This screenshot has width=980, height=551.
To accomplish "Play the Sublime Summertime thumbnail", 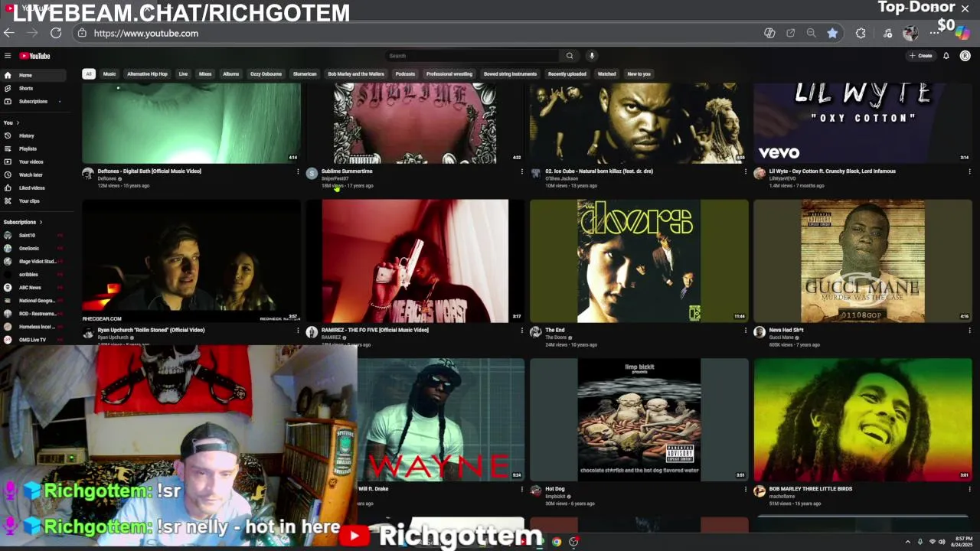I will [x=415, y=123].
